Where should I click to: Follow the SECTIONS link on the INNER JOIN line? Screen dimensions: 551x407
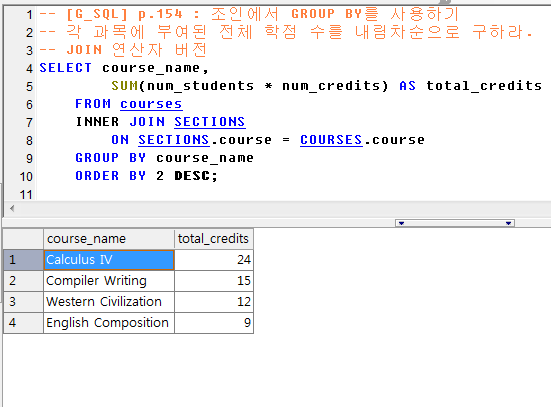click(209, 122)
